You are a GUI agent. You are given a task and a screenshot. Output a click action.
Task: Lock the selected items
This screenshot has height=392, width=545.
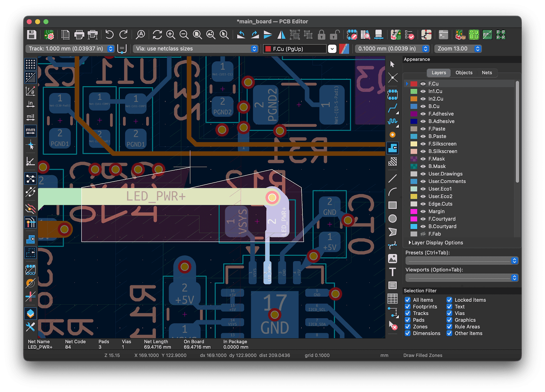coord(321,35)
